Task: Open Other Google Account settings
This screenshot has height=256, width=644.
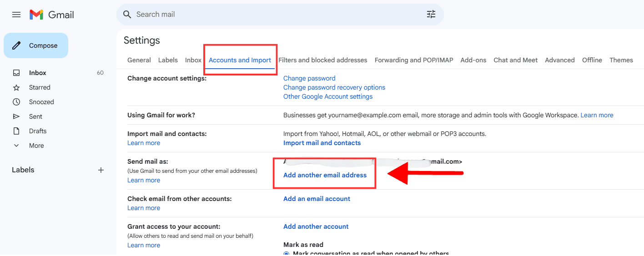Action: click(x=328, y=96)
